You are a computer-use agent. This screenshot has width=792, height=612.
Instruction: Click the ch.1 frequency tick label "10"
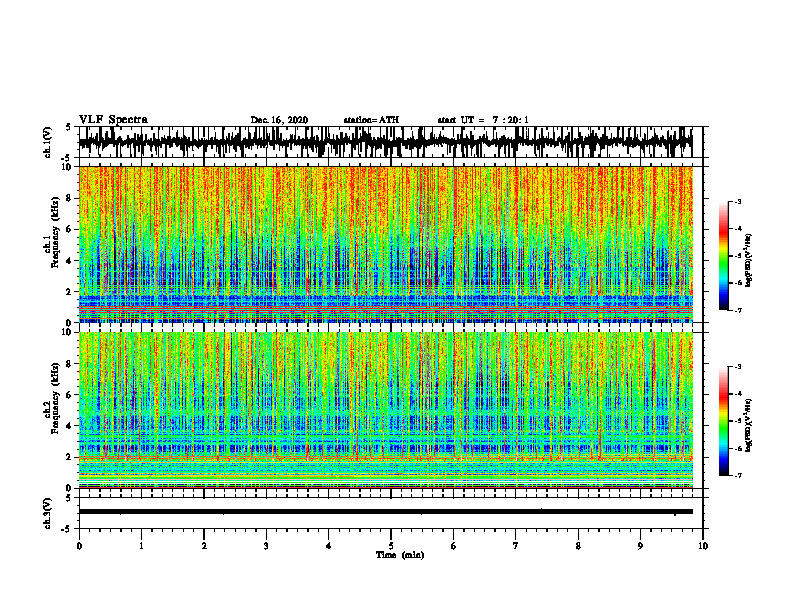pos(67,167)
